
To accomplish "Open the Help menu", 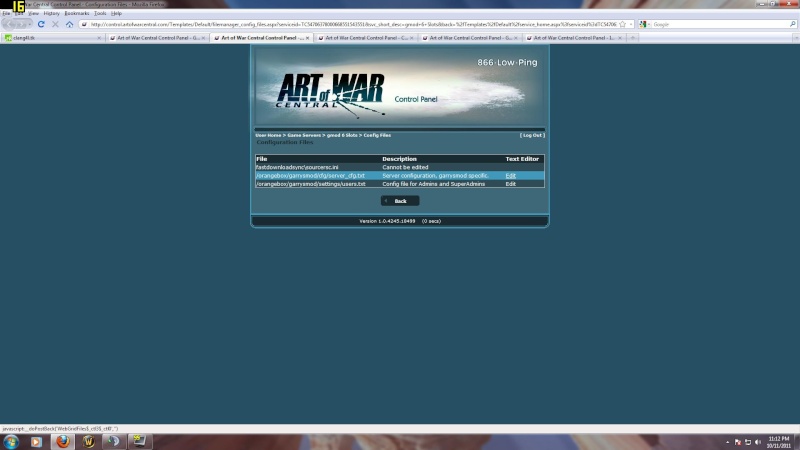I will click(x=116, y=13).
